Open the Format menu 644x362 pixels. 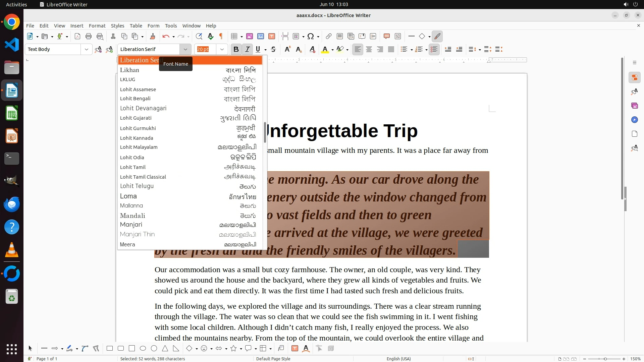97,25
